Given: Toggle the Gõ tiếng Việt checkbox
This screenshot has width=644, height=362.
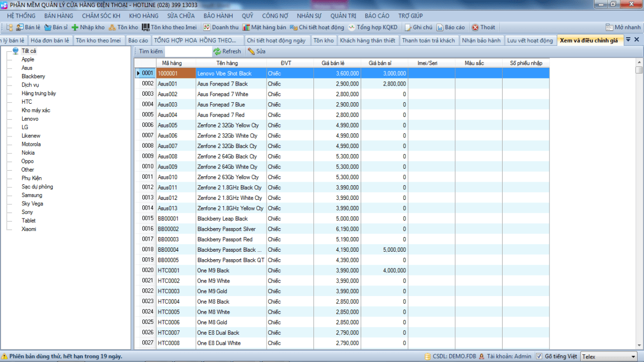Looking at the screenshot, I should pos(539,356).
